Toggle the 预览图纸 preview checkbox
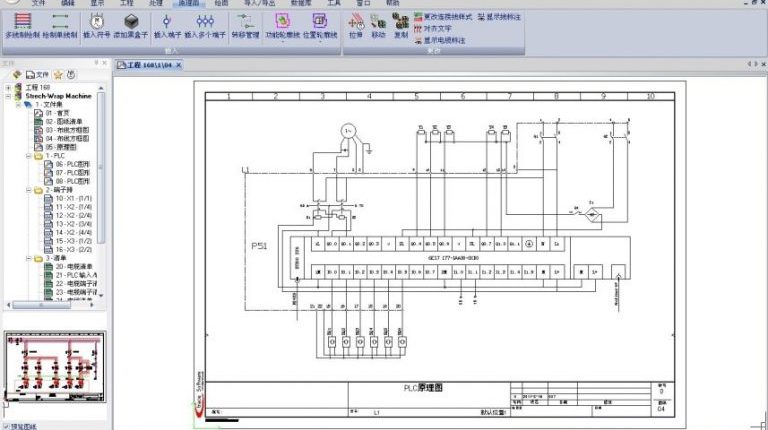 6,427
